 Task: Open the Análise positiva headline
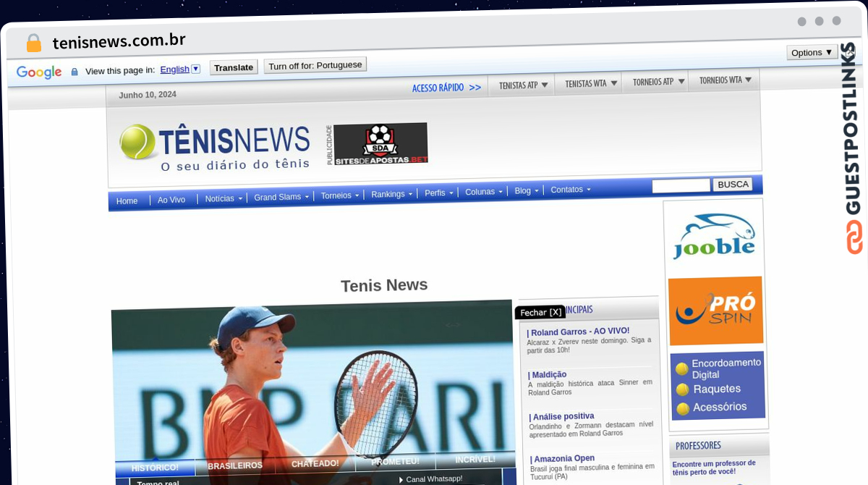562,416
